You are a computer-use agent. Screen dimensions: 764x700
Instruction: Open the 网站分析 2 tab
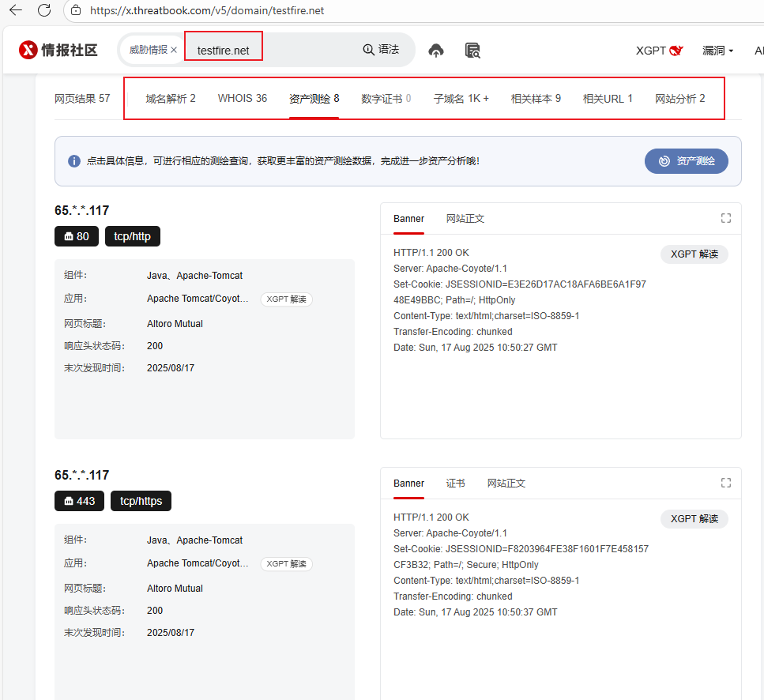[x=679, y=99]
